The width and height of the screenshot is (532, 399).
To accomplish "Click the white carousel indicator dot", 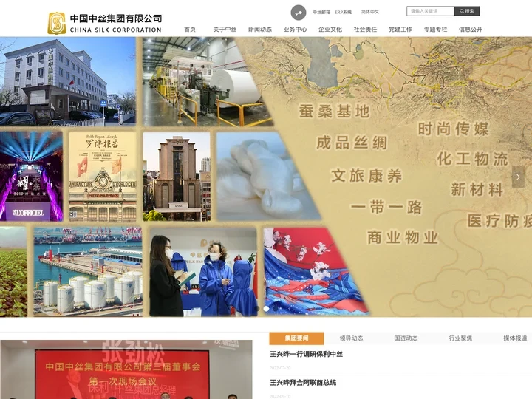I will 266,308.
